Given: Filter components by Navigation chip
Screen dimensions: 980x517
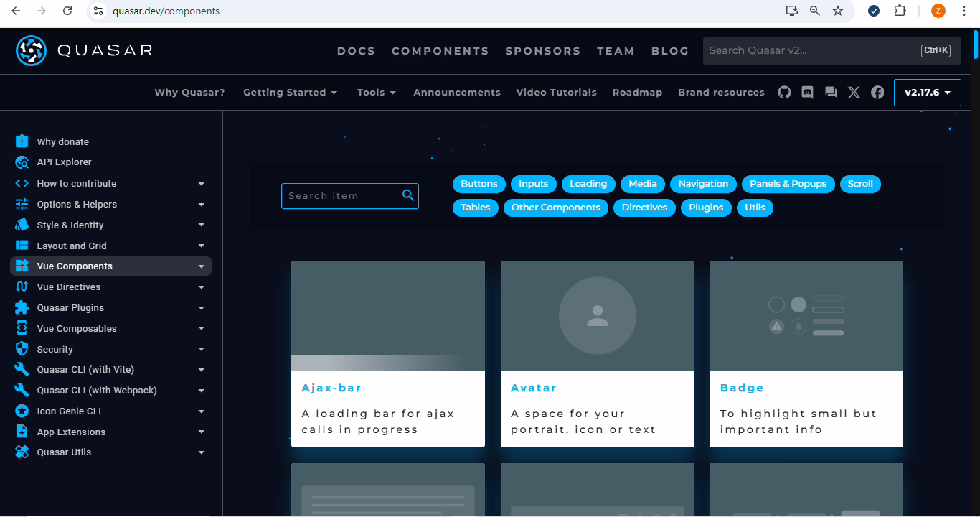Looking at the screenshot, I should point(703,184).
